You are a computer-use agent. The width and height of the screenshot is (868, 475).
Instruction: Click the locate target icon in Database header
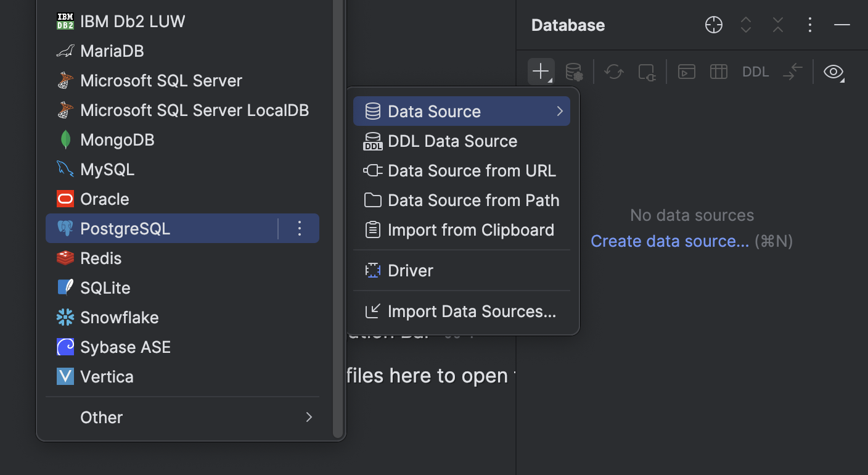pos(713,25)
